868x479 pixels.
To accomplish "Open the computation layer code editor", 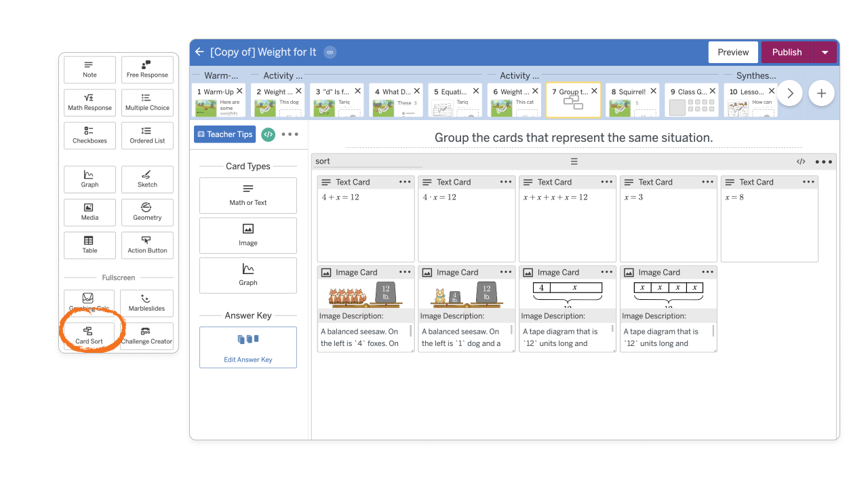I will pos(268,134).
